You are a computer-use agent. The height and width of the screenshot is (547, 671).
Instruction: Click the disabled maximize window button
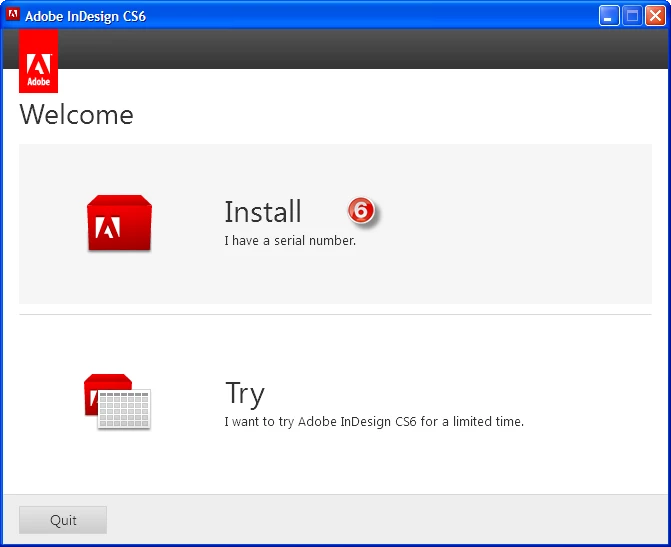tap(632, 16)
